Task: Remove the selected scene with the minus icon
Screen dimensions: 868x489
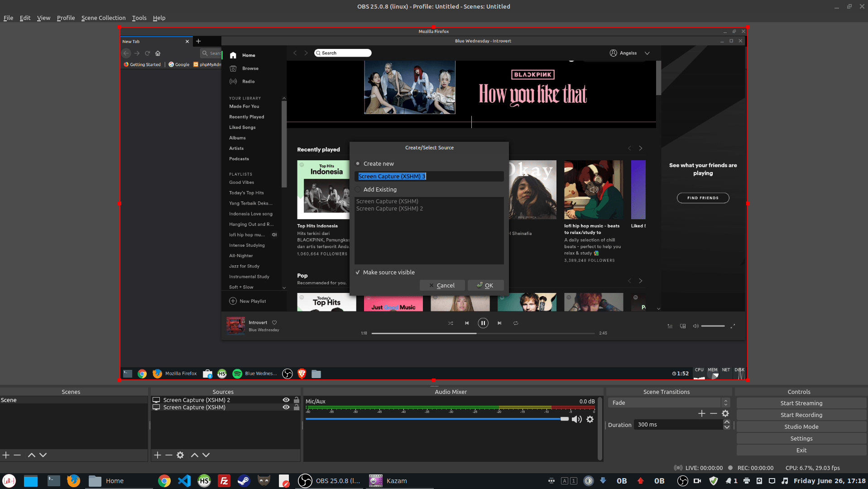Action: pyautogui.click(x=17, y=455)
